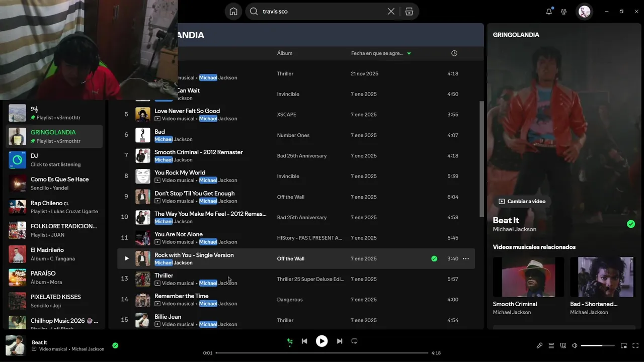Adjust the volume slider

pos(598,345)
